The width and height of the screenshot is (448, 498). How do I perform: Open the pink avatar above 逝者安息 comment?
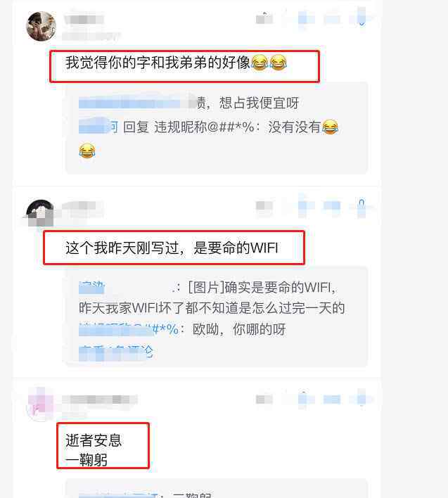pyautogui.click(x=41, y=404)
